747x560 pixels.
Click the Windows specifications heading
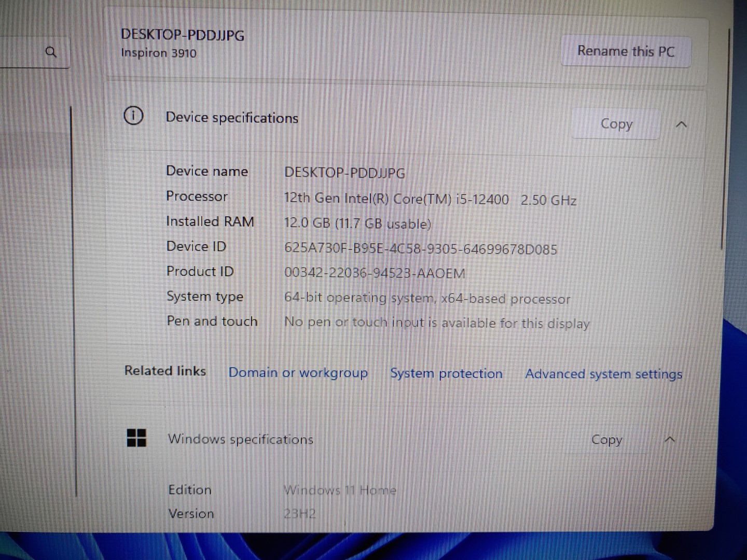tap(241, 439)
